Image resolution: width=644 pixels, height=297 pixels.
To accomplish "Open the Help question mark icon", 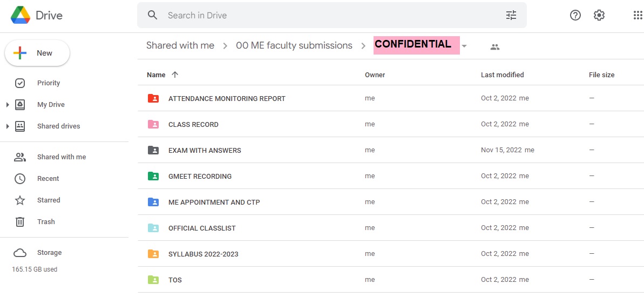I will tap(575, 15).
